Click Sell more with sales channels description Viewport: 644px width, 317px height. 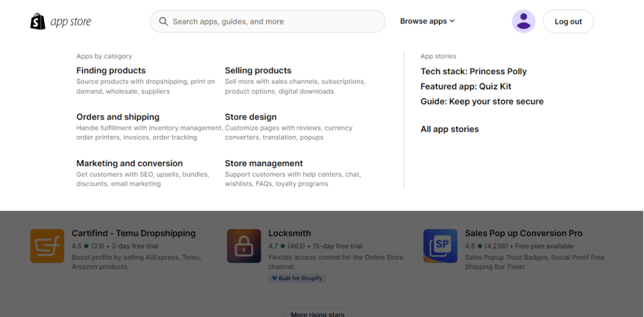[295, 87]
